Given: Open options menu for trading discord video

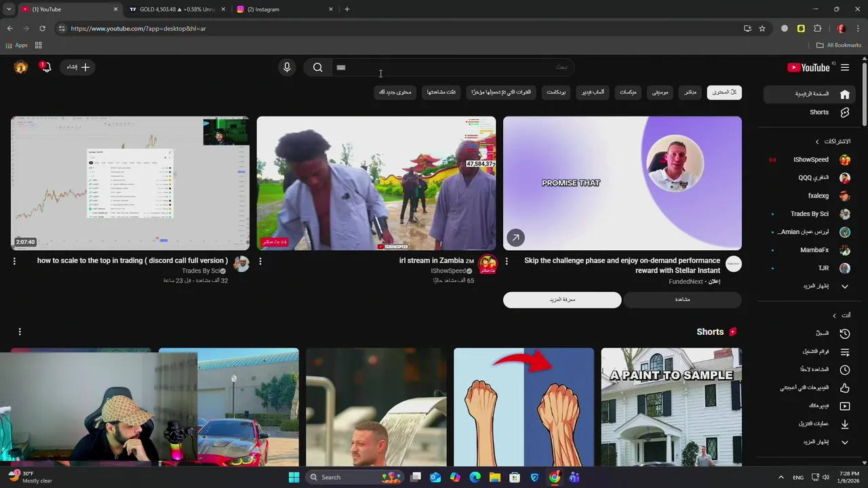Looking at the screenshot, I should pos(14,261).
